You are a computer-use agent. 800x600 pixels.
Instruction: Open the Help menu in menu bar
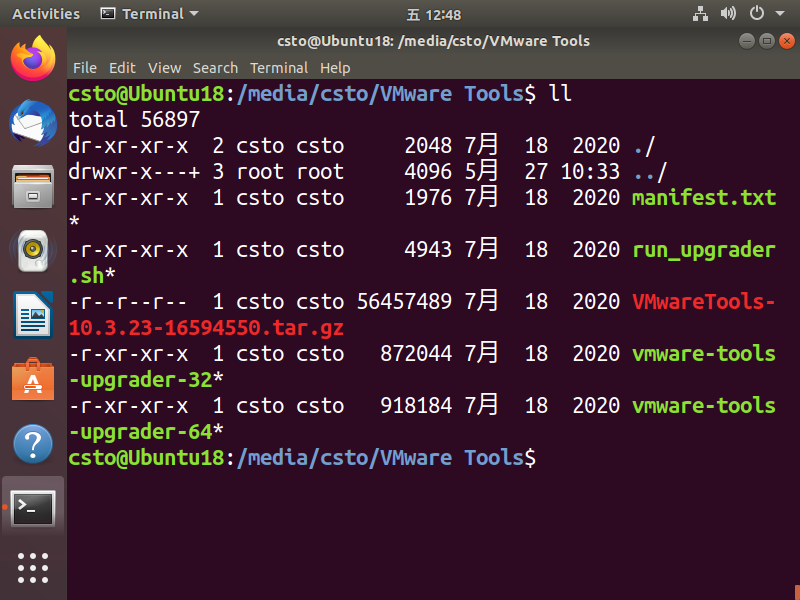[335, 68]
